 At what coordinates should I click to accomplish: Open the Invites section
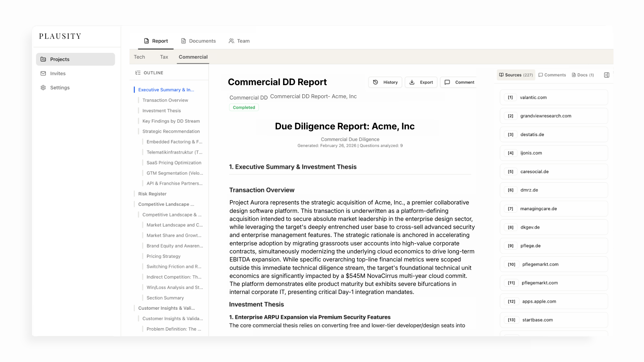[x=58, y=73]
